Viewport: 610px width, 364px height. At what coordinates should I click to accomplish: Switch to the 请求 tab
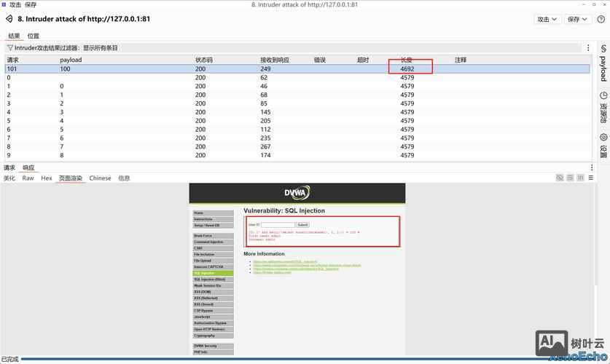click(x=9, y=167)
